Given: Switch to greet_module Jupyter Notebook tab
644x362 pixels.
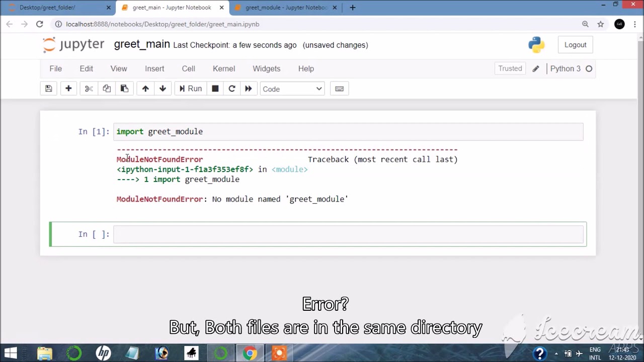Looking at the screenshot, I should pyautogui.click(x=286, y=8).
